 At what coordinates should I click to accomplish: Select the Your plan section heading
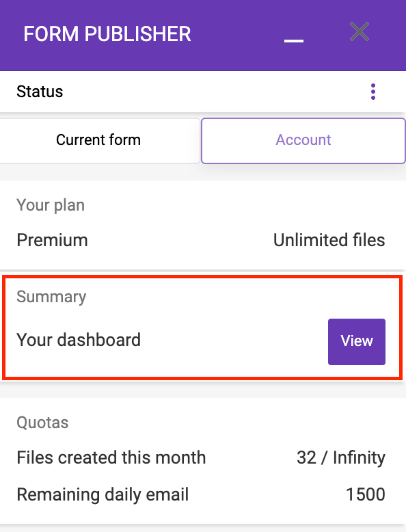(x=51, y=205)
